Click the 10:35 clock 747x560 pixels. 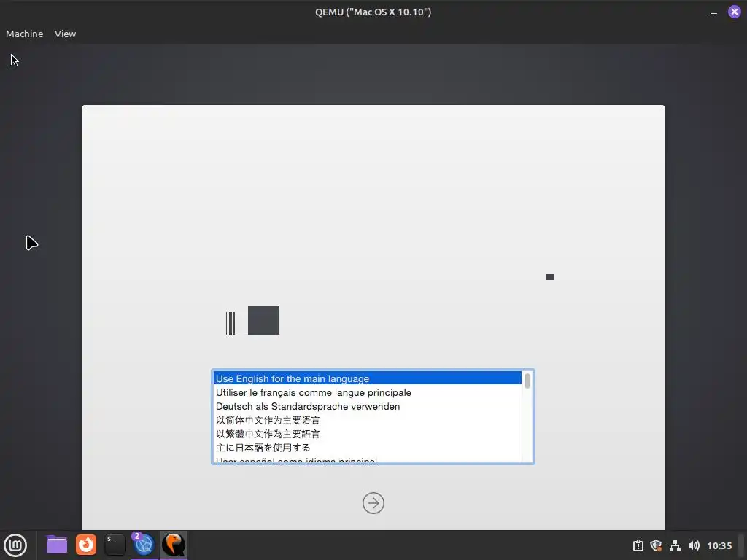(x=719, y=545)
